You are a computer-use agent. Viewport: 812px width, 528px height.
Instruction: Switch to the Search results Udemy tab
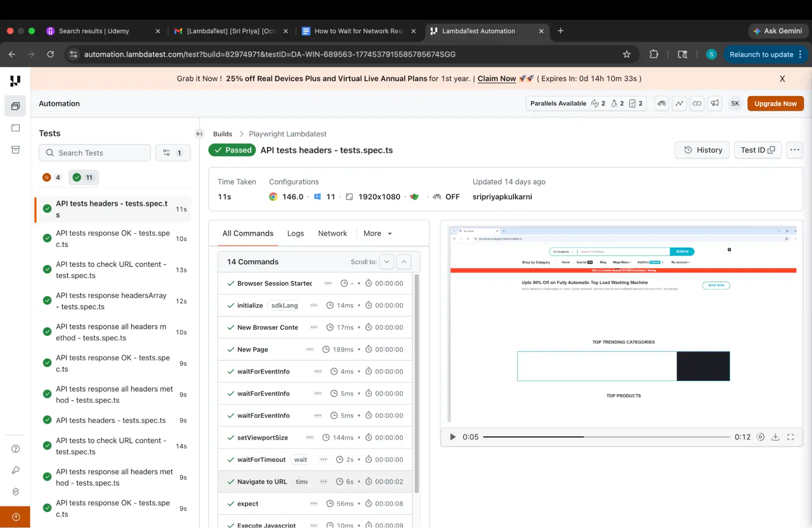103,31
